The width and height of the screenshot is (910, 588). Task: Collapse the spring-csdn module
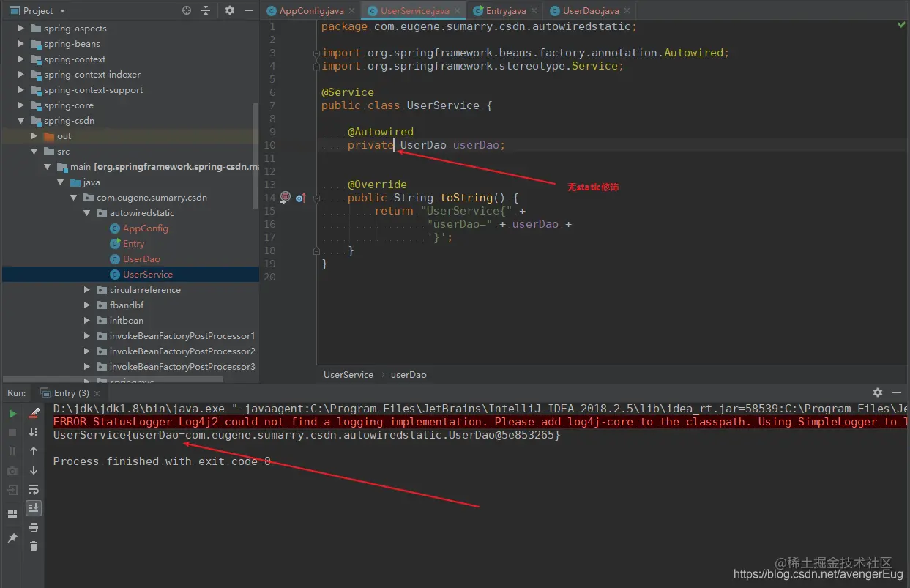(21, 121)
